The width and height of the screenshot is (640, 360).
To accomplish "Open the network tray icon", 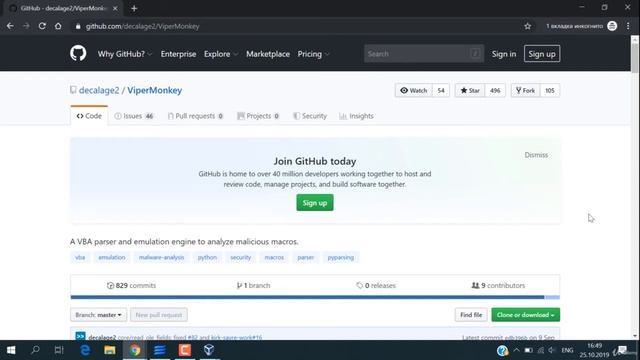I will click(540, 350).
